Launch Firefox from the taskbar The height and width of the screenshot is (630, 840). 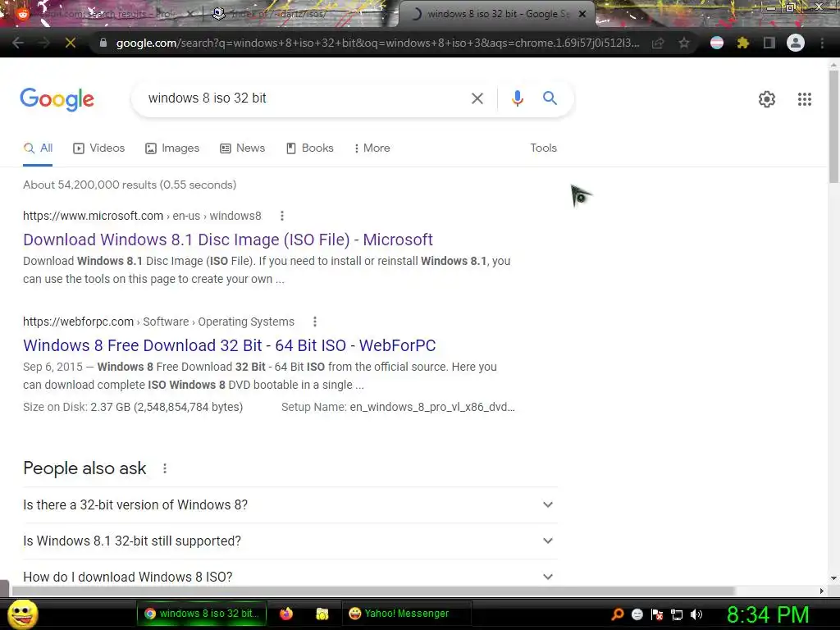286,614
